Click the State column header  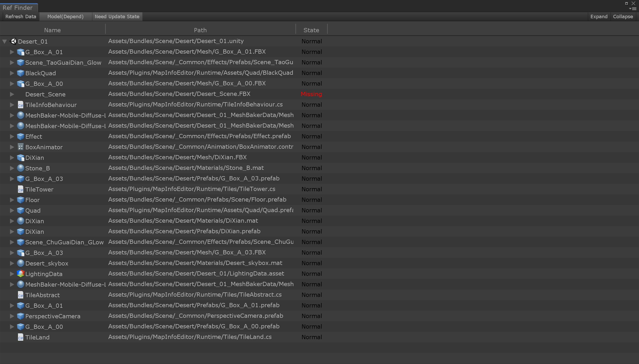tap(311, 30)
